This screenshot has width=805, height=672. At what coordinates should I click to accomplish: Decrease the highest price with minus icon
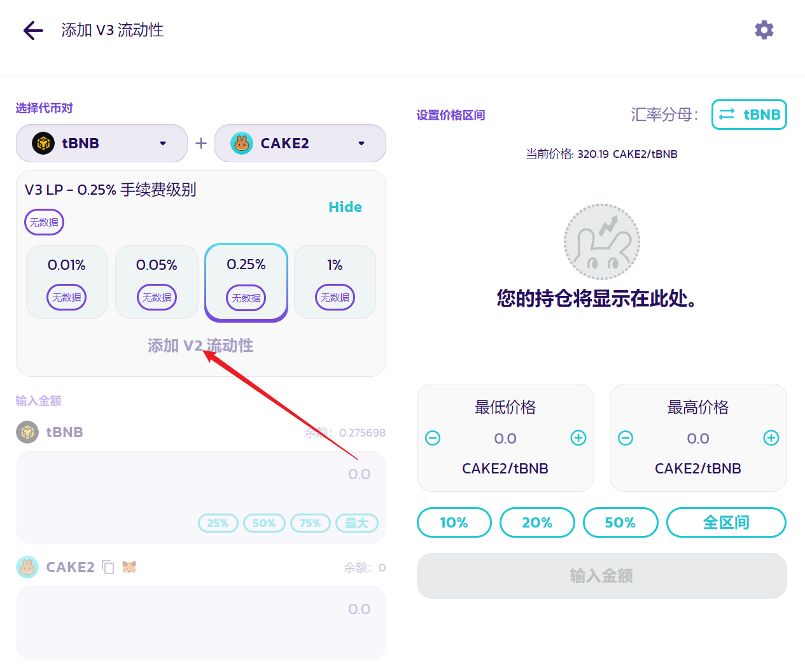[626, 438]
